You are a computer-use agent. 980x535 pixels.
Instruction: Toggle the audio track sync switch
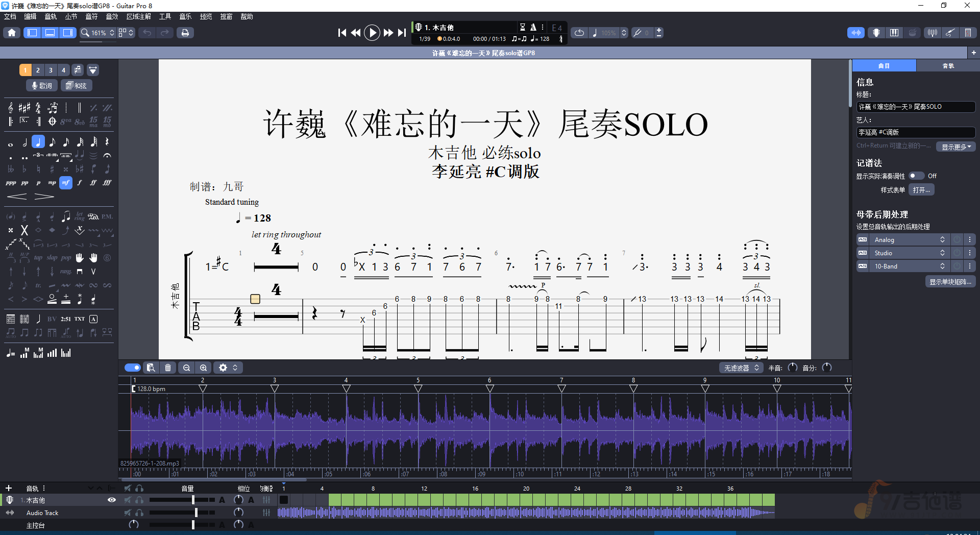pyautogui.click(x=133, y=368)
